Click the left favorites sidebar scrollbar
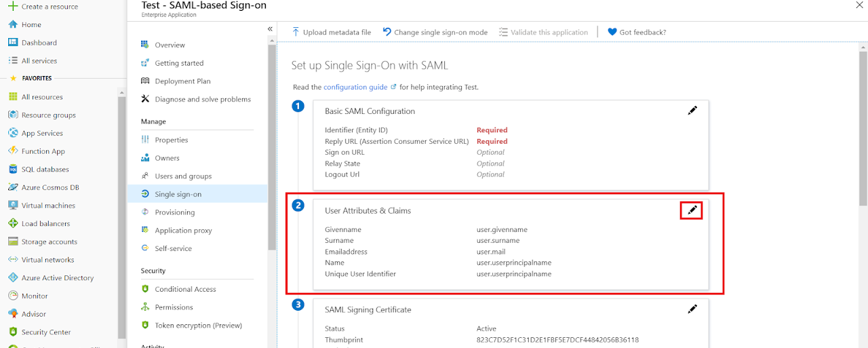868x348 pixels. (x=122, y=217)
